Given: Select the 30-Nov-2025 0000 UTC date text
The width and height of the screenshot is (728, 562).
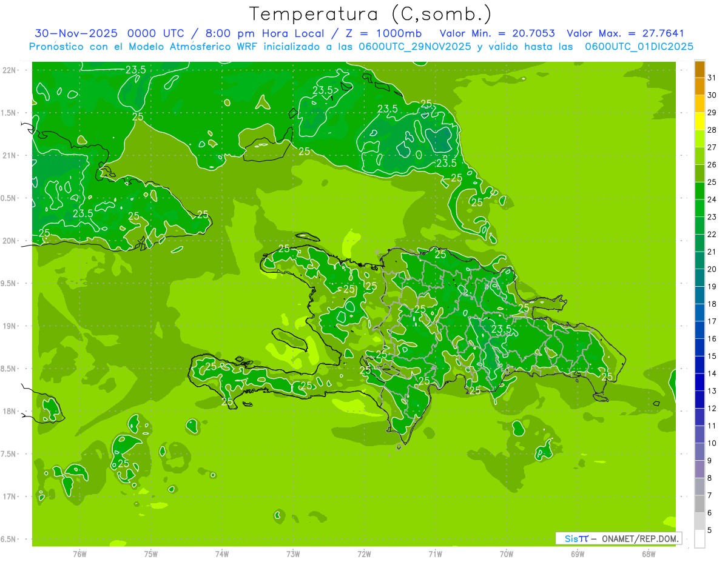Looking at the screenshot, I should (x=101, y=34).
